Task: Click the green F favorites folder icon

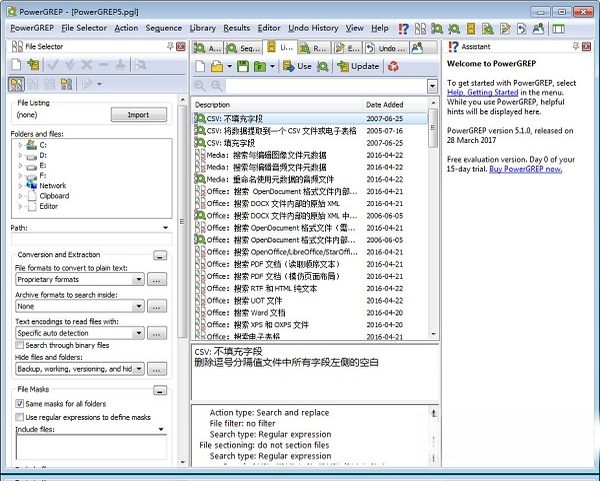Action: [x=260, y=67]
